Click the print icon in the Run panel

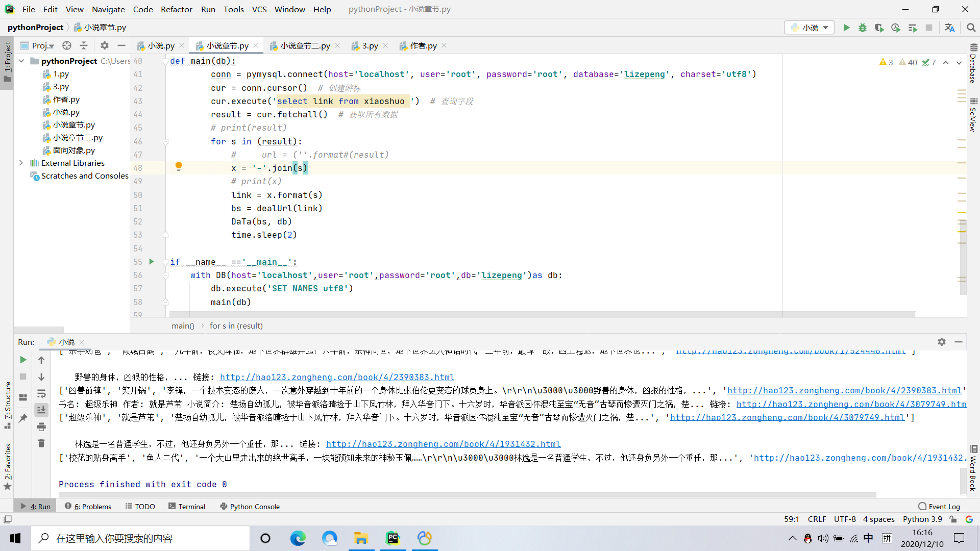click(x=41, y=427)
